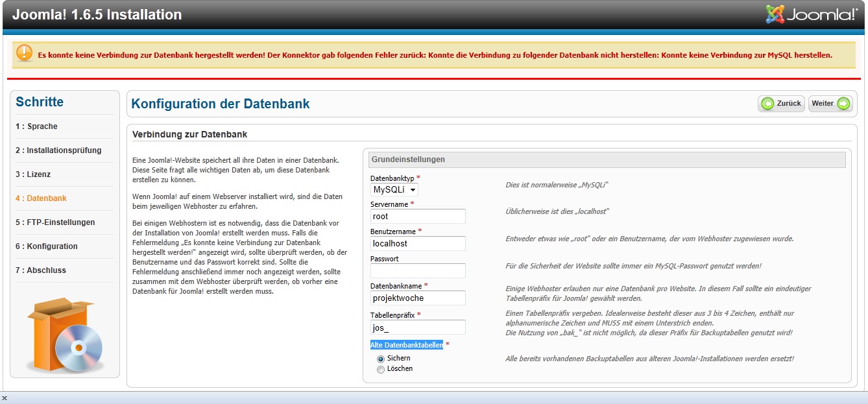The image size is (868, 404).
Task: Open the Datenbanktyp MySQLi dropdown
Action: pyautogui.click(x=394, y=189)
